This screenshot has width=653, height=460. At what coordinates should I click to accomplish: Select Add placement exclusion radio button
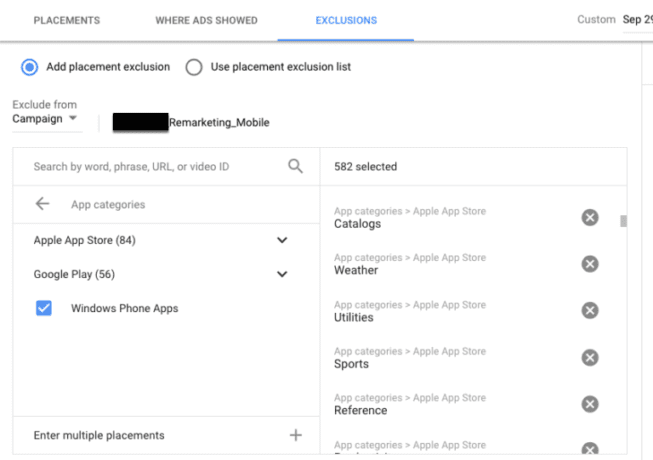click(30, 67)
